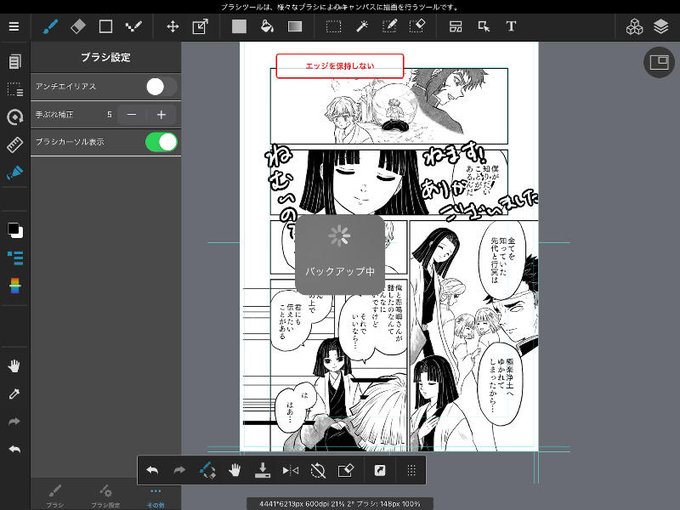Click the blue pen icon in left sidebar
680x510 pixels.
pyautogui.click(x=15, y=173)
